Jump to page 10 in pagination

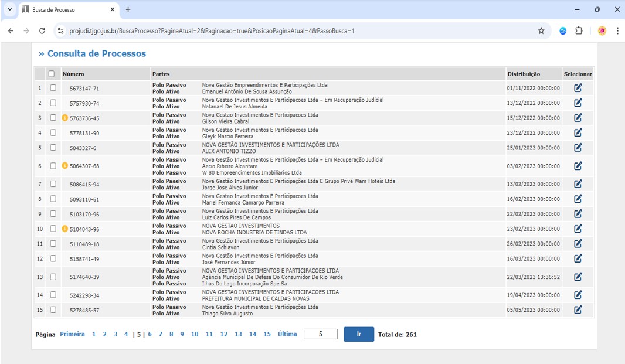point(195,334)
